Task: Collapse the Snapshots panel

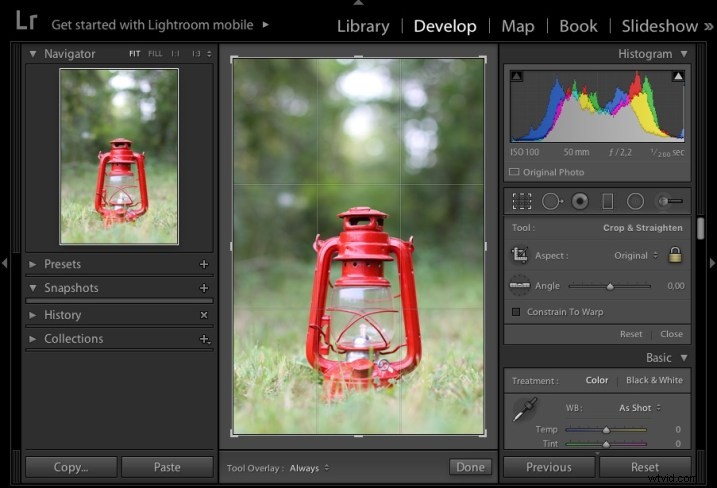Action: click(x=33, y=288)
